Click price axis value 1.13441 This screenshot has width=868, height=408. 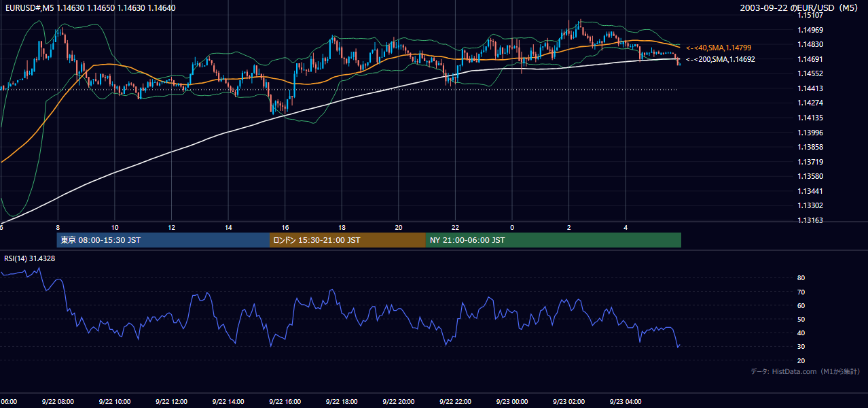pos(811,191)
